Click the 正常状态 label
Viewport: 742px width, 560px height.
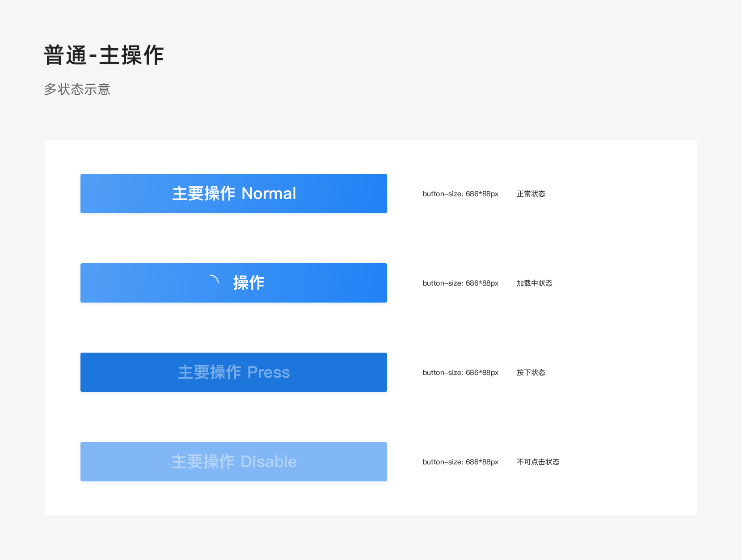tap(531, 194)
